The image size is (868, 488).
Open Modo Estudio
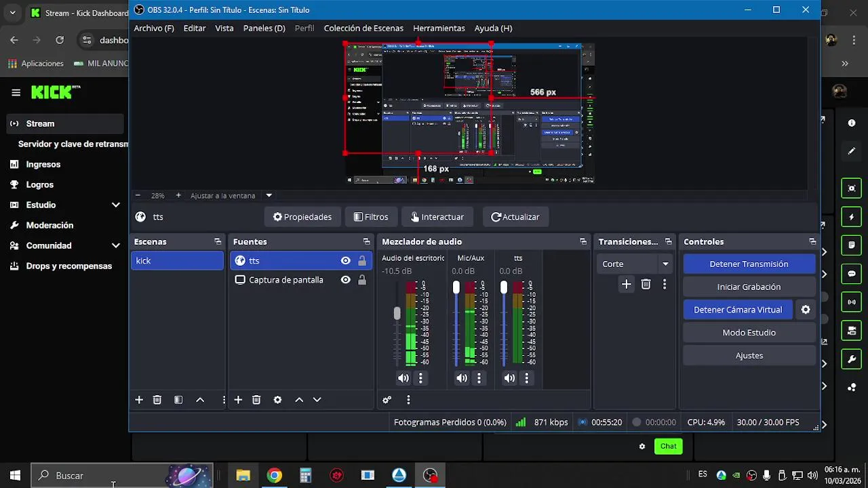pos(749,333)
